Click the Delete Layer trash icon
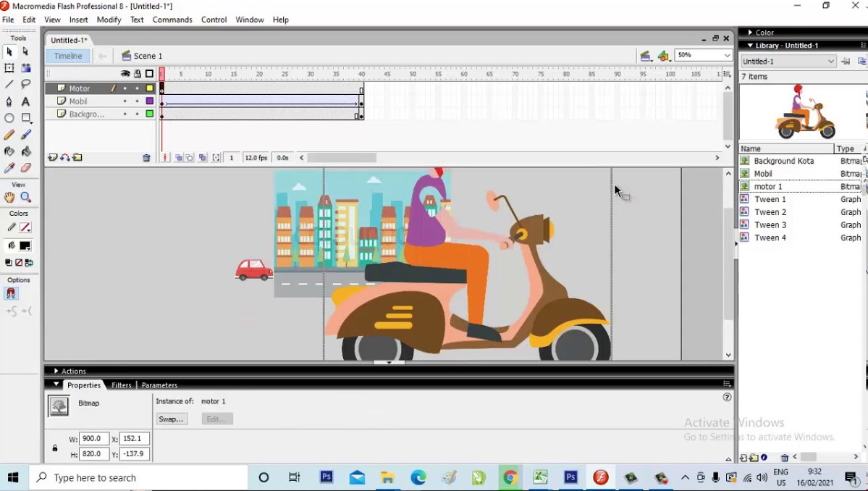The width and height of the screenshot is (868, 491). point(147,157)
